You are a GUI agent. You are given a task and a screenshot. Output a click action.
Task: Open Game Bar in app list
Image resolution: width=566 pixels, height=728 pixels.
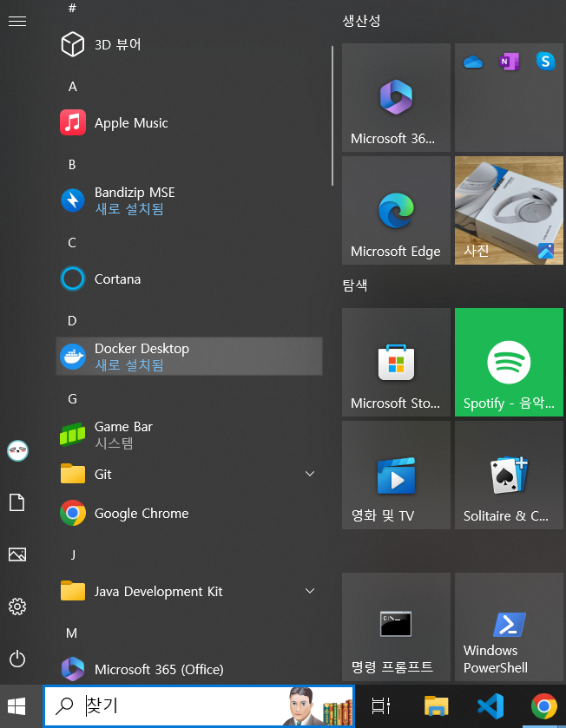[189, 435]
